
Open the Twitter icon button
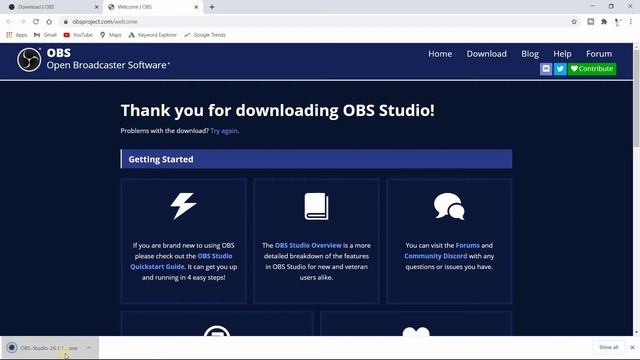[560, 69]
